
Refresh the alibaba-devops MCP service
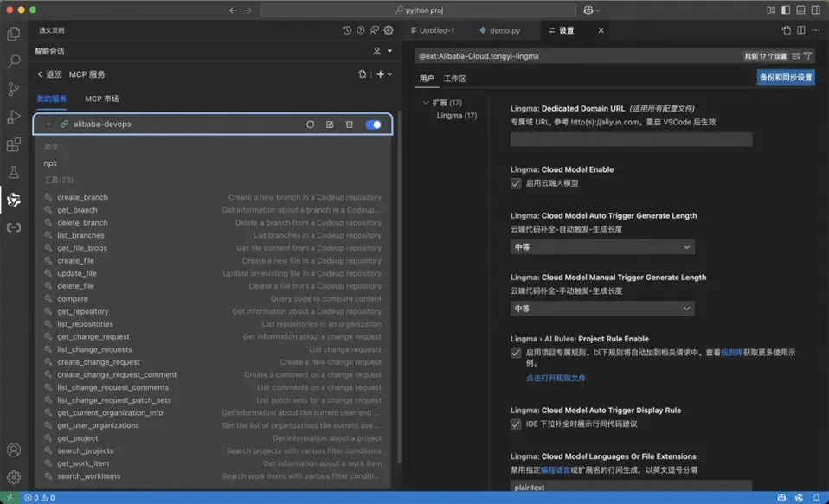point(310,124)
